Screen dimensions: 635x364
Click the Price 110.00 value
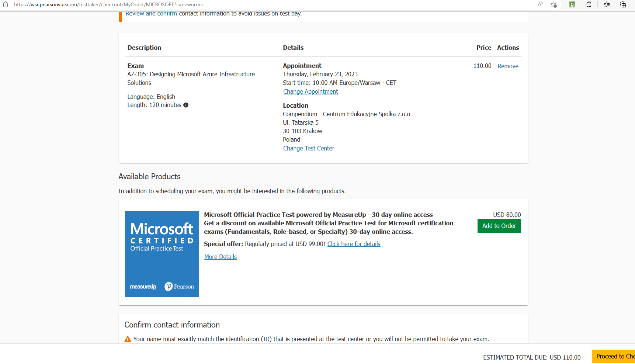click(482, 66)
